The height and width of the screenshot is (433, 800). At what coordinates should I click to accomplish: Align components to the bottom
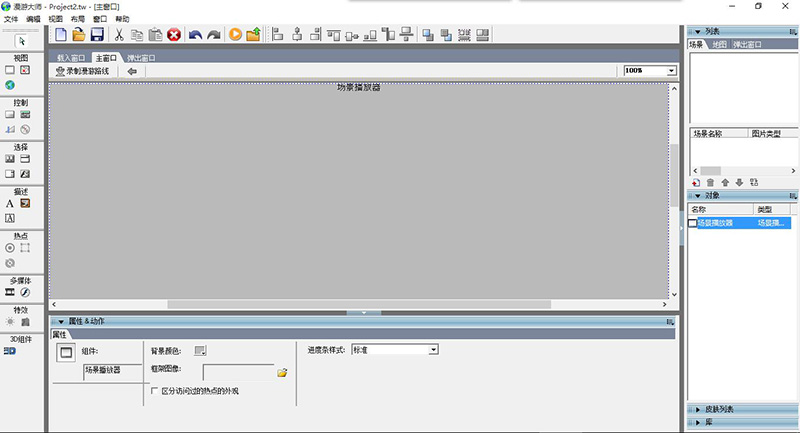point(370,35)
